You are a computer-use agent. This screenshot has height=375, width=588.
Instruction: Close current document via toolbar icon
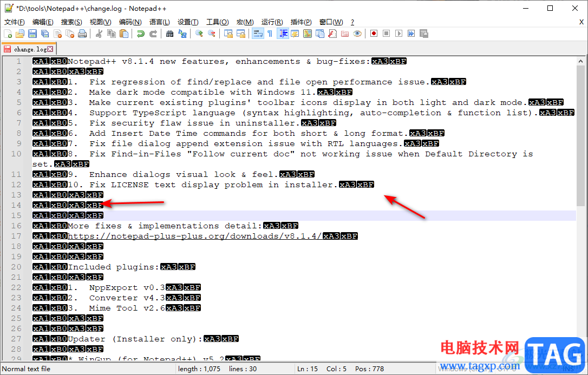(x=57, y=34)
